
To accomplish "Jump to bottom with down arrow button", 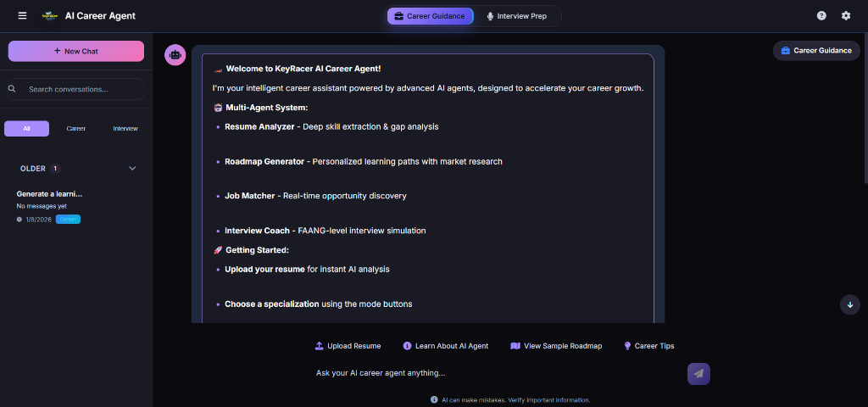I will 849,304.
